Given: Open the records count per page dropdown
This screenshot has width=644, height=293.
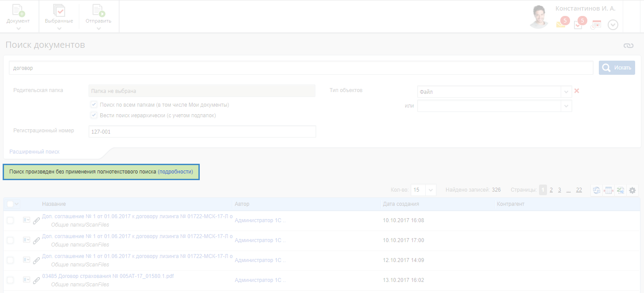Looking at the screenshot, I should [x=431, y=190].
